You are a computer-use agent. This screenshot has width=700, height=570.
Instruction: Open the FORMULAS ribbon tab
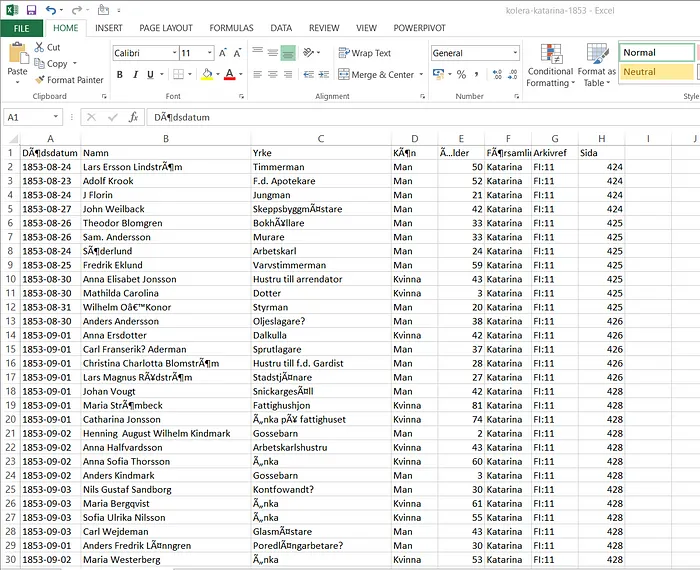tap(231, 28)
